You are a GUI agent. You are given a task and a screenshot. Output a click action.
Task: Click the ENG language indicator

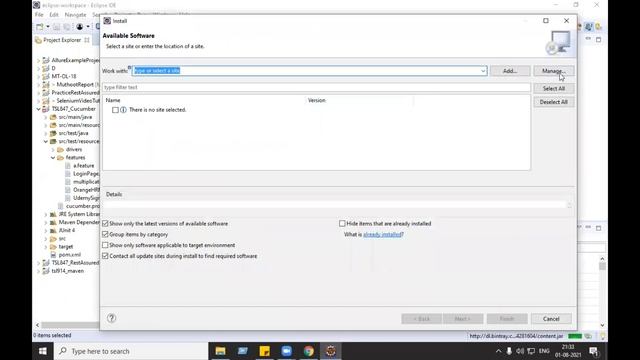(x=544, y=351)
